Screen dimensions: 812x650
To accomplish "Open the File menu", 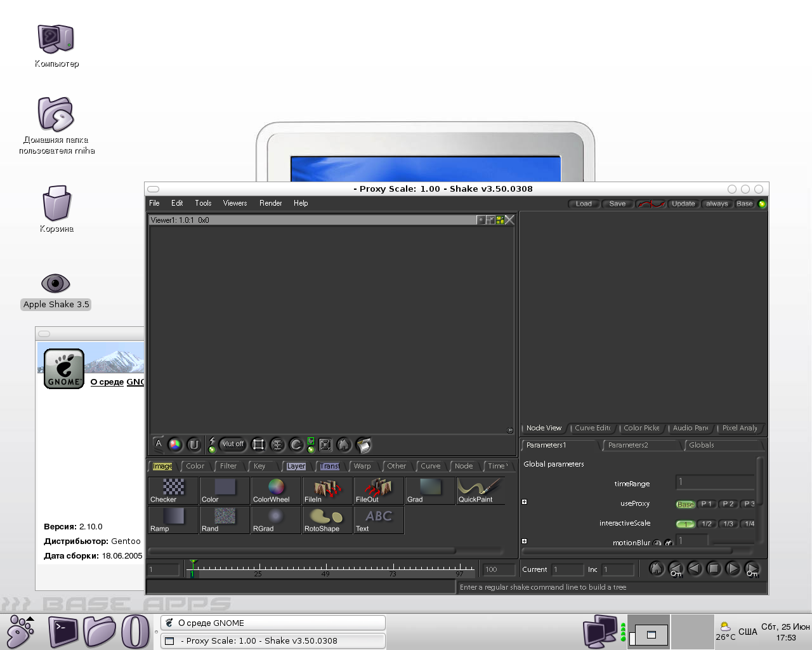I will point(154,203).
